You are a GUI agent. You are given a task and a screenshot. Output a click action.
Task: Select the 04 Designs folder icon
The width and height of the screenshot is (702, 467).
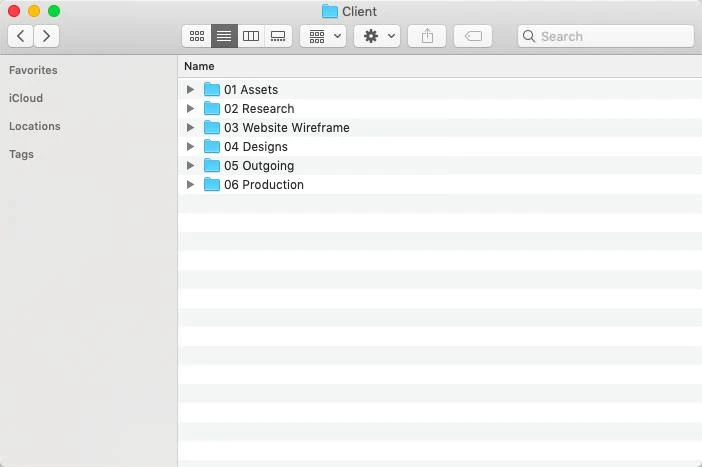point(212,146)
